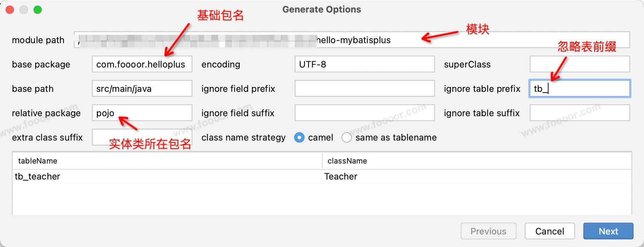Screen dimensions: 644x247
Task: Focus the encoding UTF-8 field
Action: pyautogui.click(x=364, y=64)
